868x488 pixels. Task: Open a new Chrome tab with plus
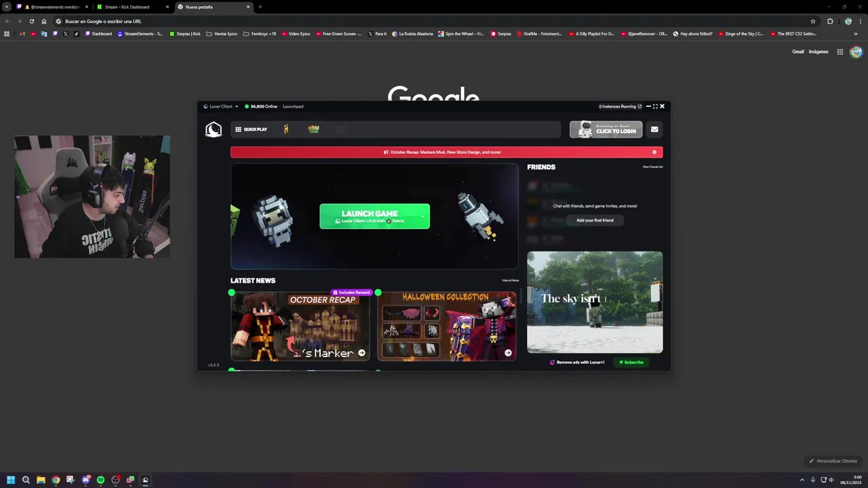[x=260, y=7]
